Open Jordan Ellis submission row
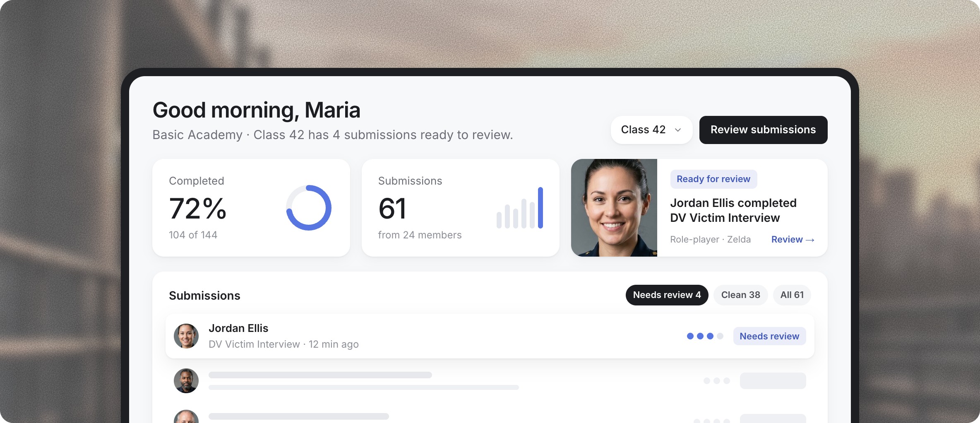This screenshot has width=980, height=423. pos(490,336)
